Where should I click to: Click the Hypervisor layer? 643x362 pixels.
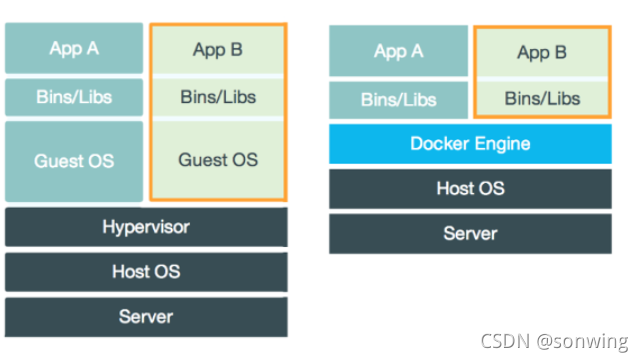(x=146, y=227)
